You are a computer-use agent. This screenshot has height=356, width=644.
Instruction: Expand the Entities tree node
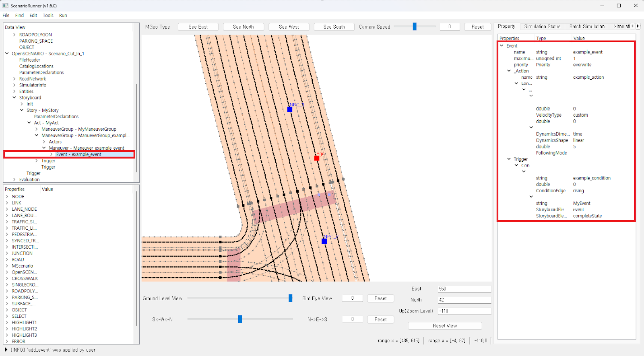[x=14, y=91]
